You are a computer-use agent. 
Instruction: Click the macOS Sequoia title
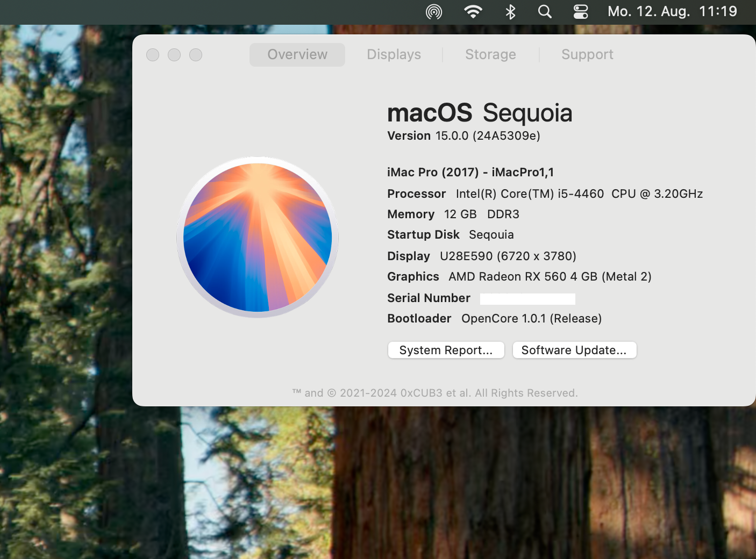click(x=480, y=113)
